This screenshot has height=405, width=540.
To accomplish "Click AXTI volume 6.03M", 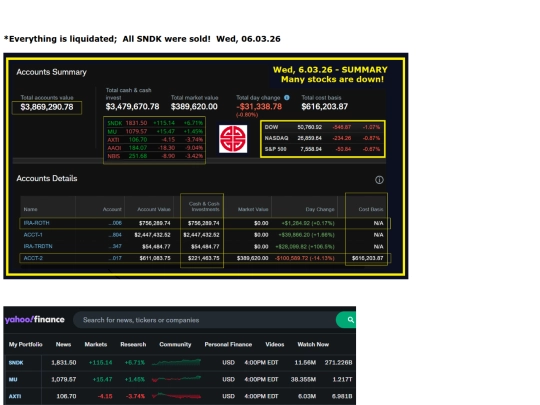I will click(307, 396).
